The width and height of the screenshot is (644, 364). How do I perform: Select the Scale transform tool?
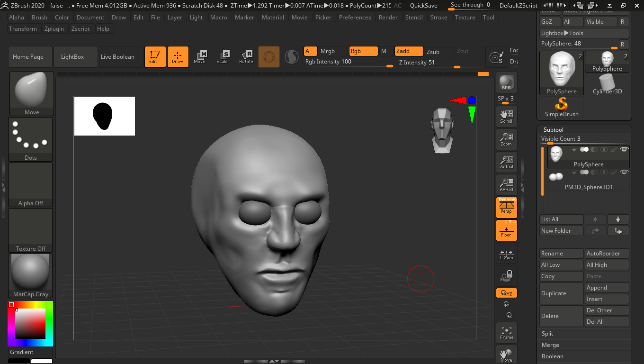223,57
